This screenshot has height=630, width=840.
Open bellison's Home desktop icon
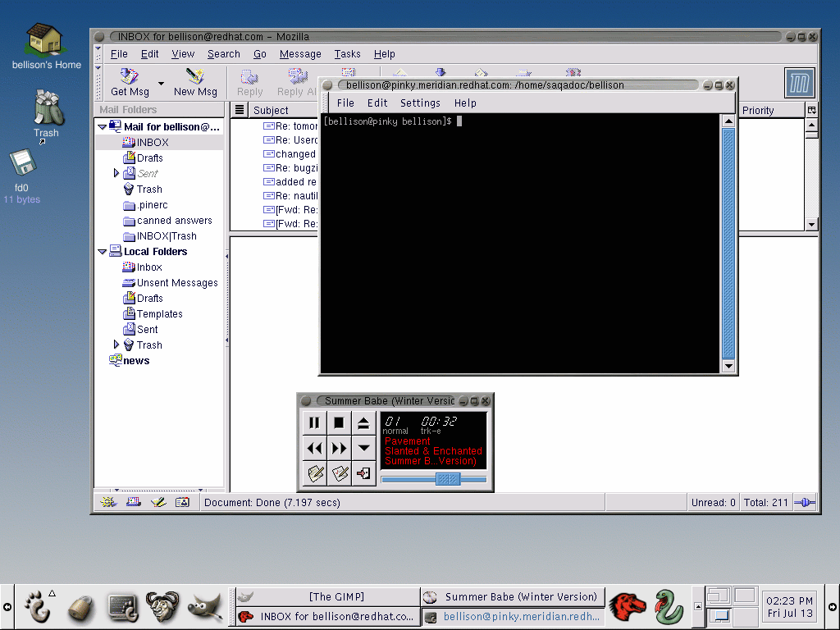click(x=45, y=39)
